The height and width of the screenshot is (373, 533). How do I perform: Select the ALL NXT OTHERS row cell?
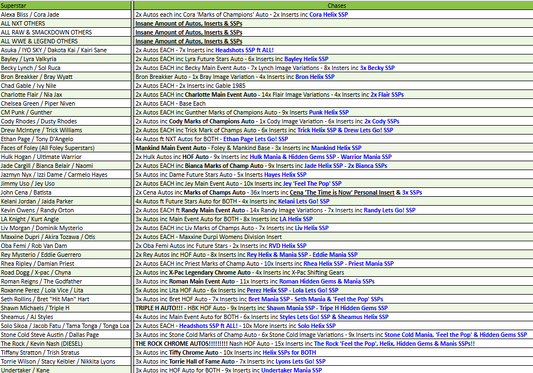tap(65, 23)
